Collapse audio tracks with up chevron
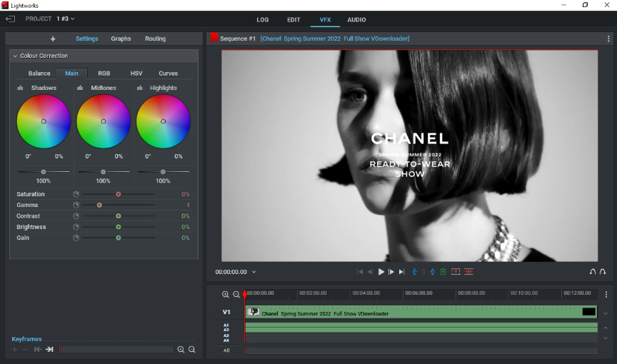Viewport: 617px width, 364px height. click(606, 328)
